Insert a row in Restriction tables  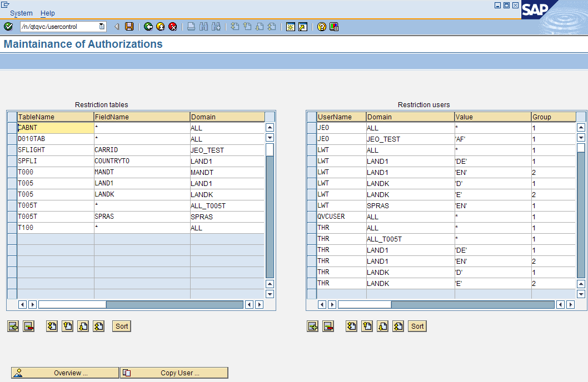tap(12, 326)
